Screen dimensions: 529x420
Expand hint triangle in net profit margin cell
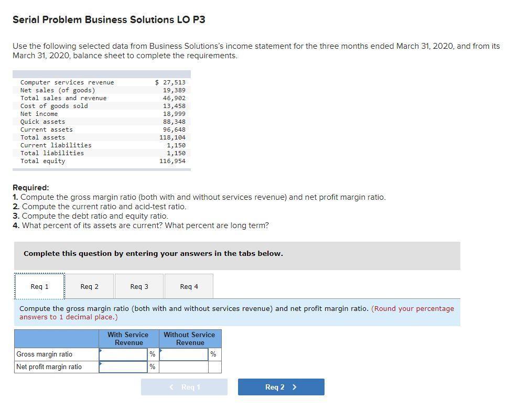[x=99, y=363]
